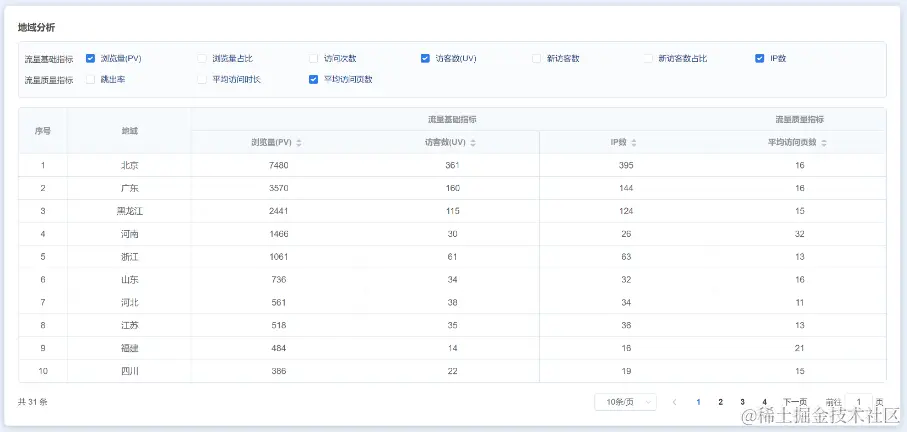Click the 共 31 条 total count

[33, 402]
